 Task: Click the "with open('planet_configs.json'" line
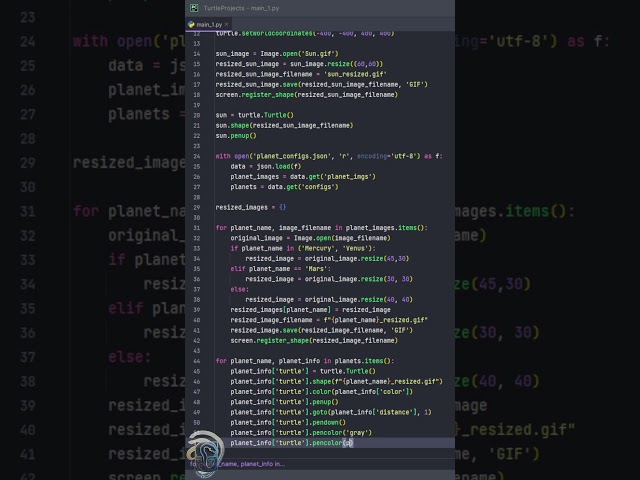point(329,156)
